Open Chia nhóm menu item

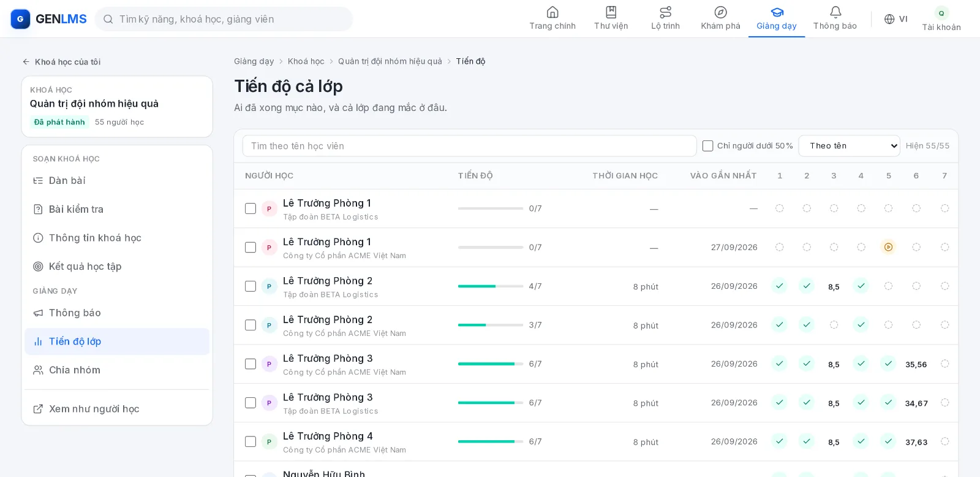pyautogui.click(x=117, y=370)
